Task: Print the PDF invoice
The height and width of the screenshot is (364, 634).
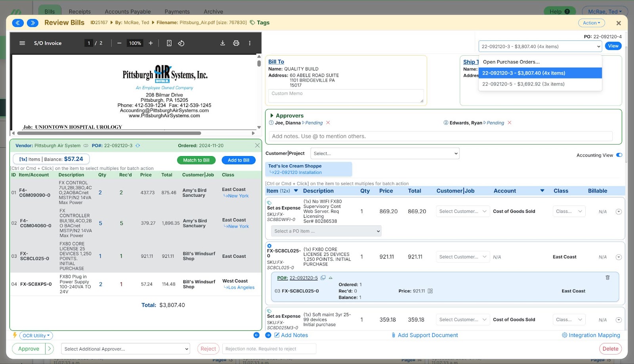Action: (236, 43)
